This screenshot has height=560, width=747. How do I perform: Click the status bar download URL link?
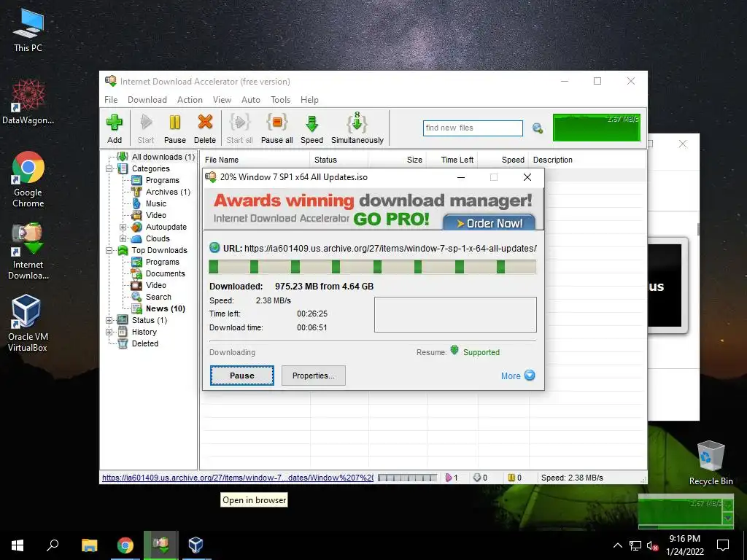click(x=237, y=478)
